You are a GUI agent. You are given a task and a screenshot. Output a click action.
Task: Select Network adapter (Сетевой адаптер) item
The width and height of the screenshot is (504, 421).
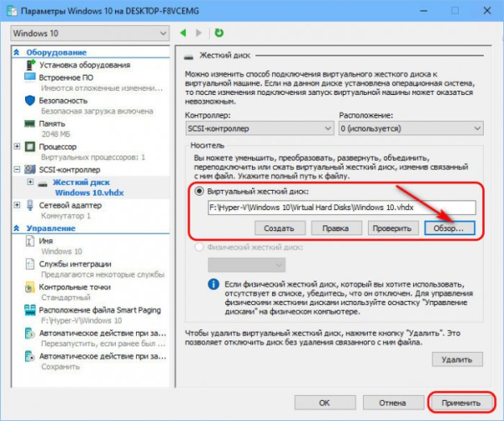(71, 203)
